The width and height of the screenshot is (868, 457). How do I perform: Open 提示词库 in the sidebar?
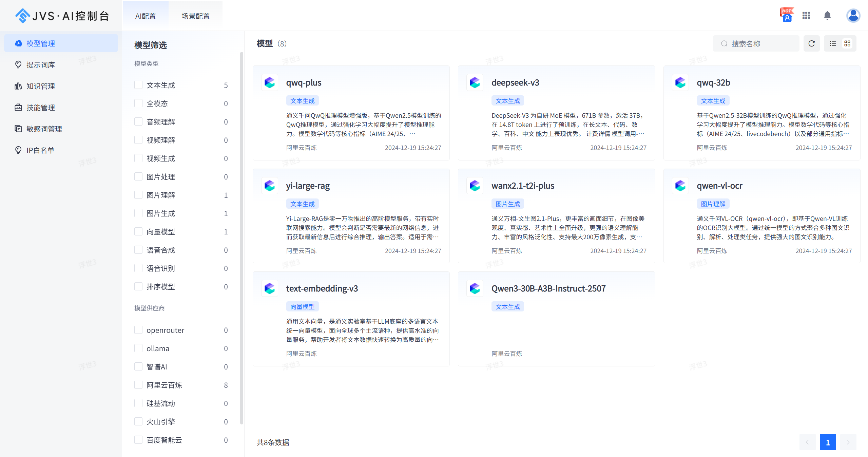tap(41, 65)
